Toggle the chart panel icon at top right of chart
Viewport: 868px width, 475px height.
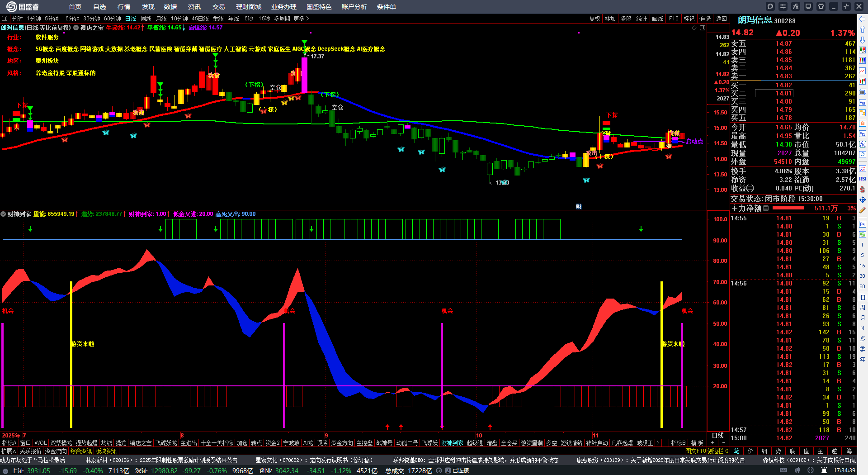pyautogui.click(x=703, y=28)
